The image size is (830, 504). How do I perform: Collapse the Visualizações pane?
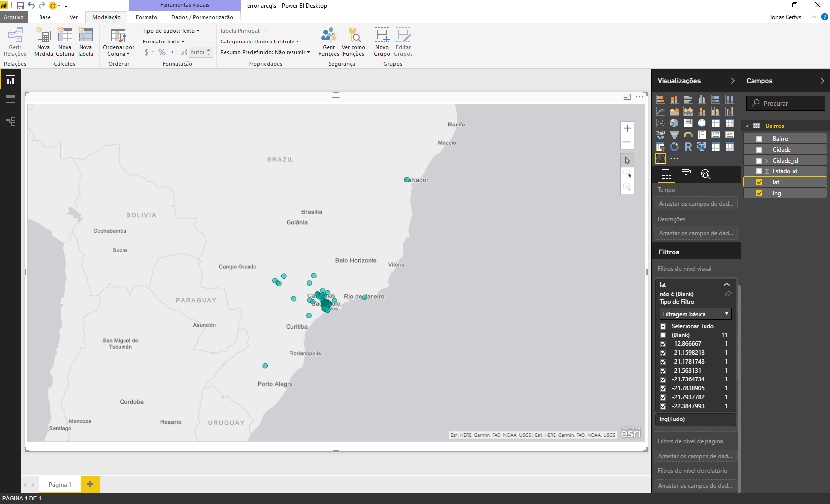(732, 81)
